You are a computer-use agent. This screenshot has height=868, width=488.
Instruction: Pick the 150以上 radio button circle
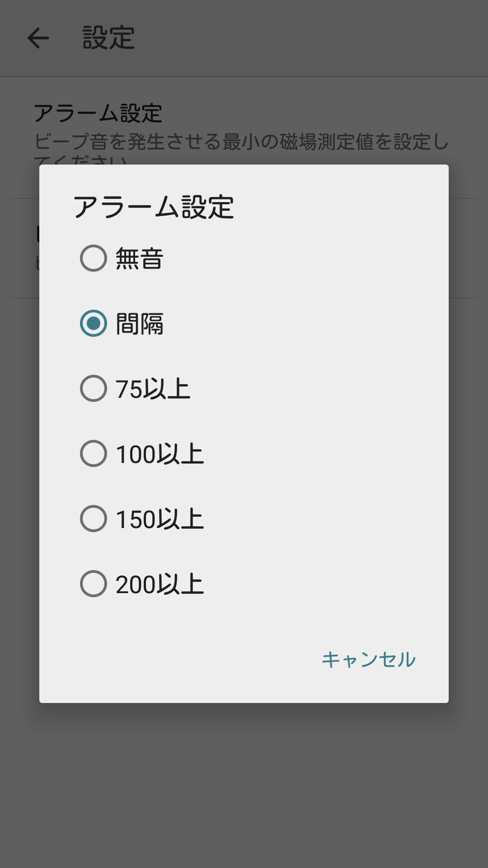pos(94,519)
